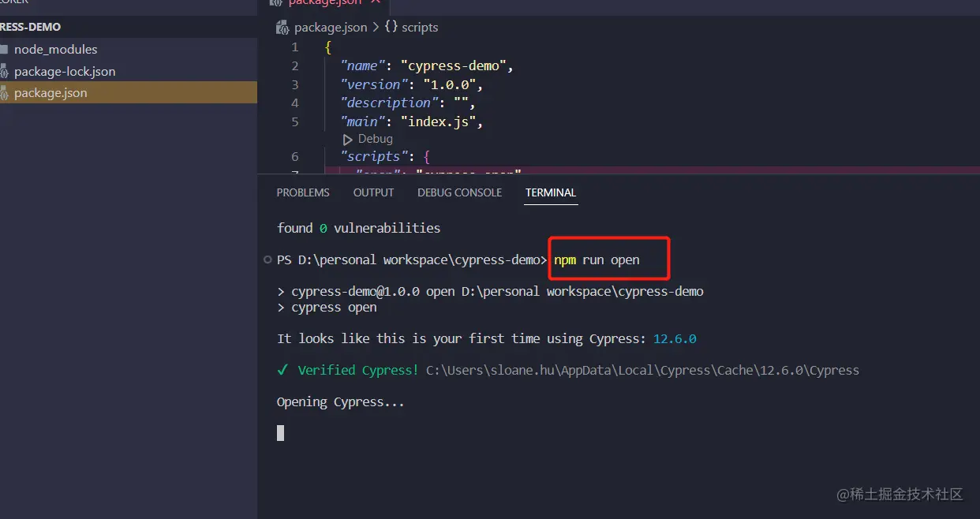Viewport: 980px width, 519px height.
Task: Click the "Verified Cypress!" message
Action: pyautogui.click(x=358, y=370)
